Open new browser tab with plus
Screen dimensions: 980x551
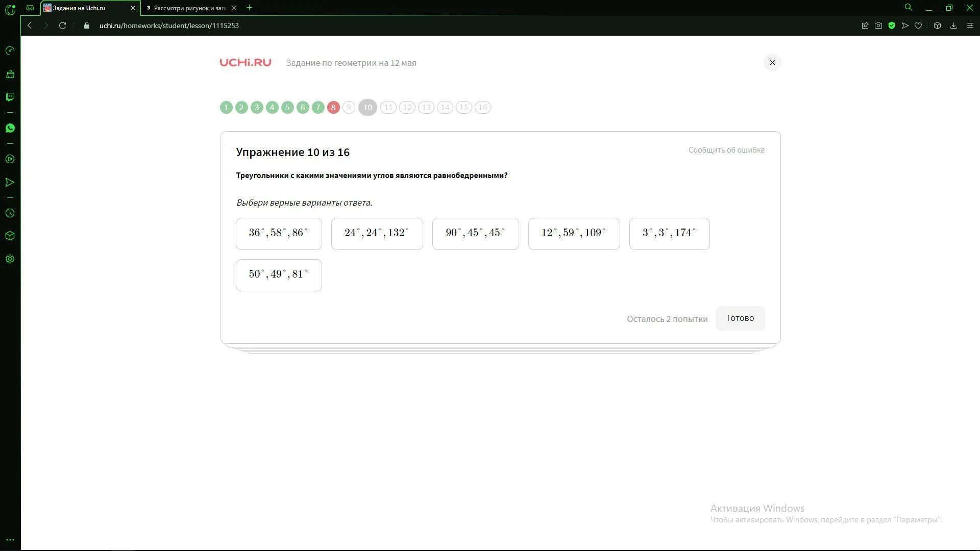pyautogui.click(x=249, y=8)
